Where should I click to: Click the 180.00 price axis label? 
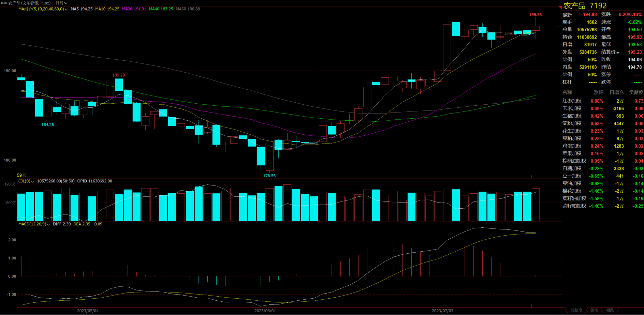[10, 160]
